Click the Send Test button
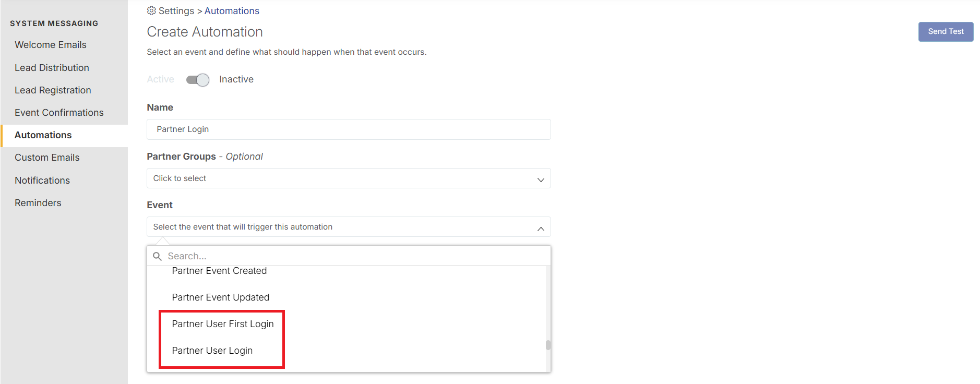The height and width of the screenshot is (384, 980). [946, 31]
